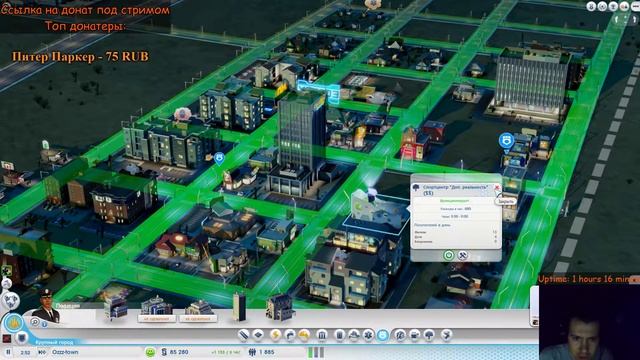
Task: Open the Fire services helmet menu
Action: 353,335
